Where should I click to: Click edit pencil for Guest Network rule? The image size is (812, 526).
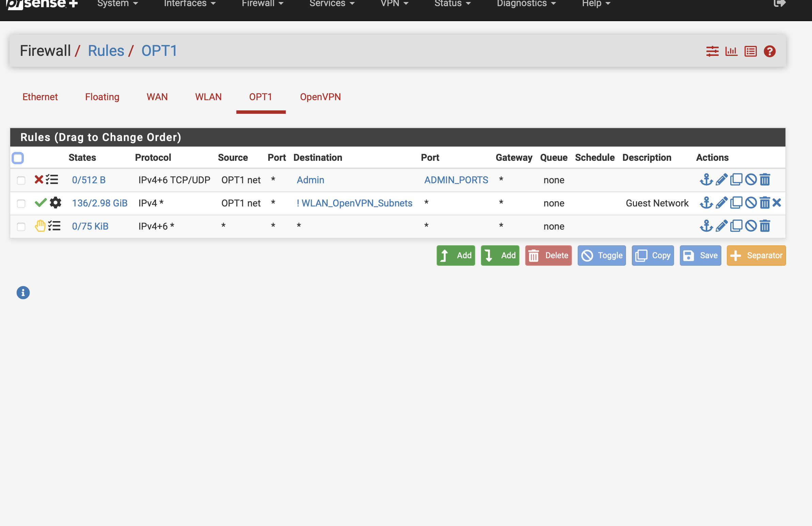721,203
